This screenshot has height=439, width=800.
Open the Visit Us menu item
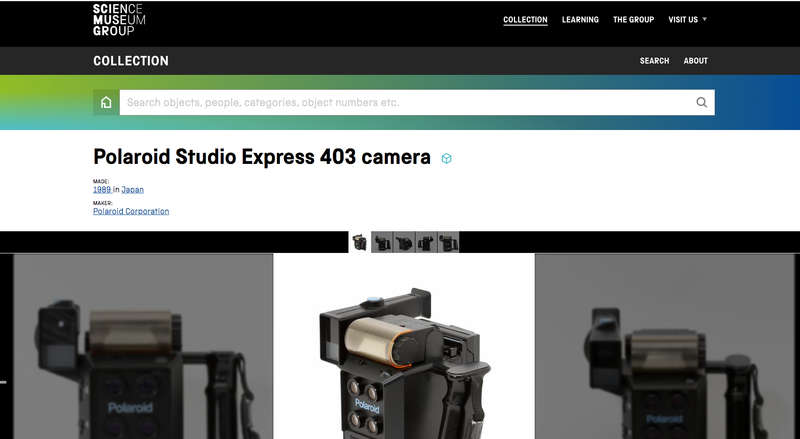683,20
